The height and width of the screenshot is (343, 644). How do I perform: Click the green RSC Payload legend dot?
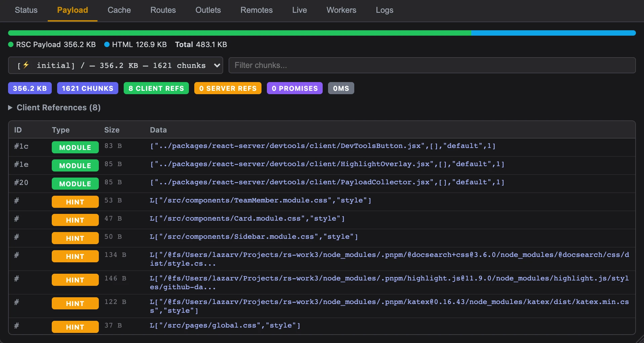11,45
